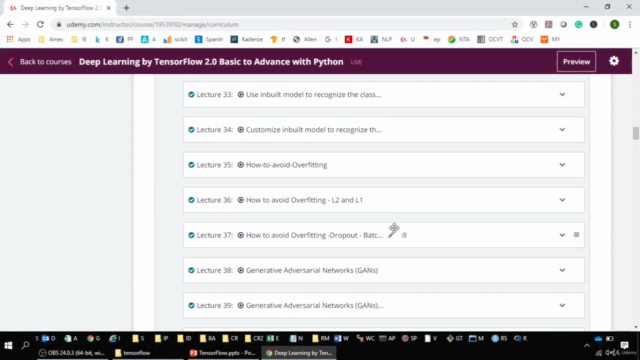Click the video play icon on Lecture 33

pyautogui.click(x=240, y=94)
